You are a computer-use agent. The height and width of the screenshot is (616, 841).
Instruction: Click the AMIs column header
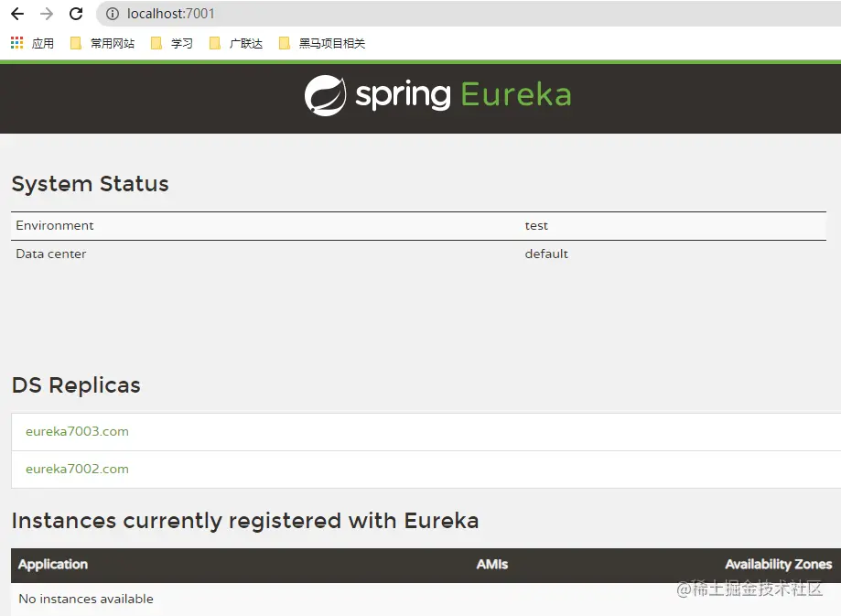(x=491, y=565)
